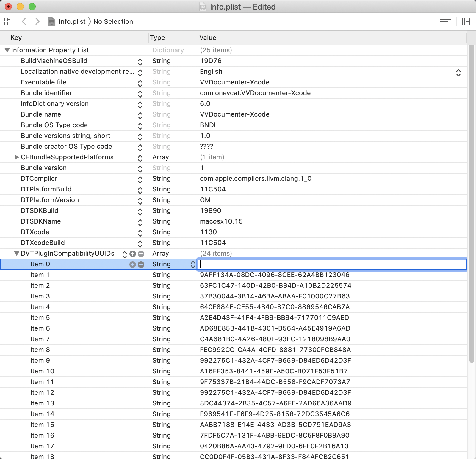
Task: Click the Info.plist file icon in breadcrumb
Action: click(52, 21)
